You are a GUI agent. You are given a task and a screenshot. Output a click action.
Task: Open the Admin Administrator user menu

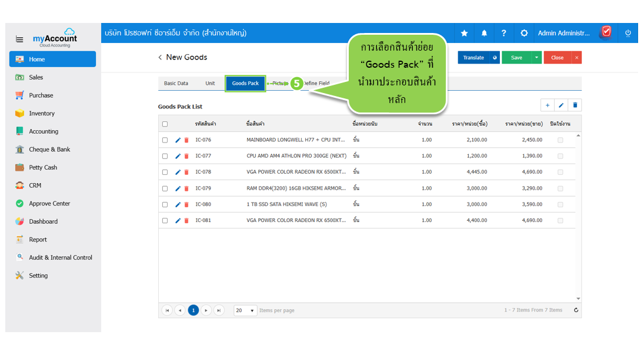pyautogui.click(x=563, y=33)
